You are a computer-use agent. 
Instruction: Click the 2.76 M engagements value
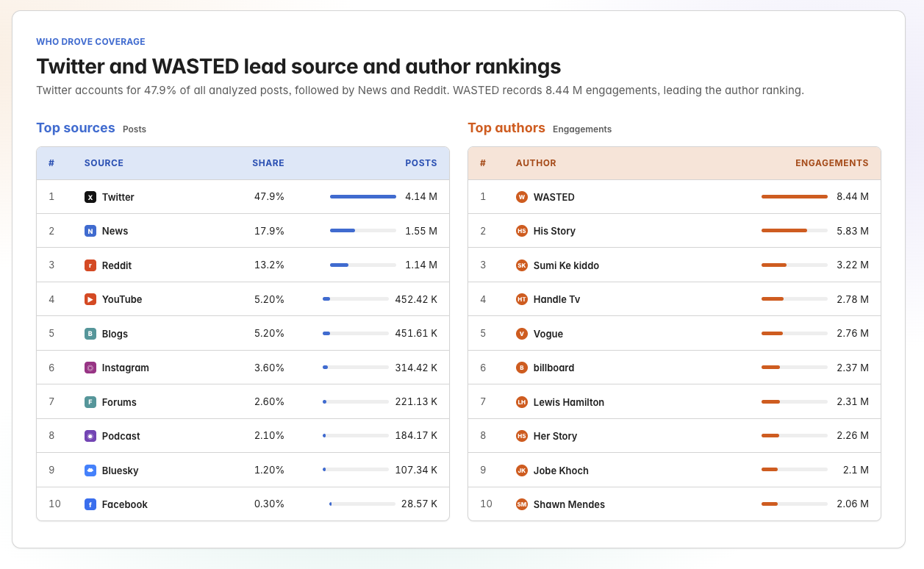click(853, 334)
